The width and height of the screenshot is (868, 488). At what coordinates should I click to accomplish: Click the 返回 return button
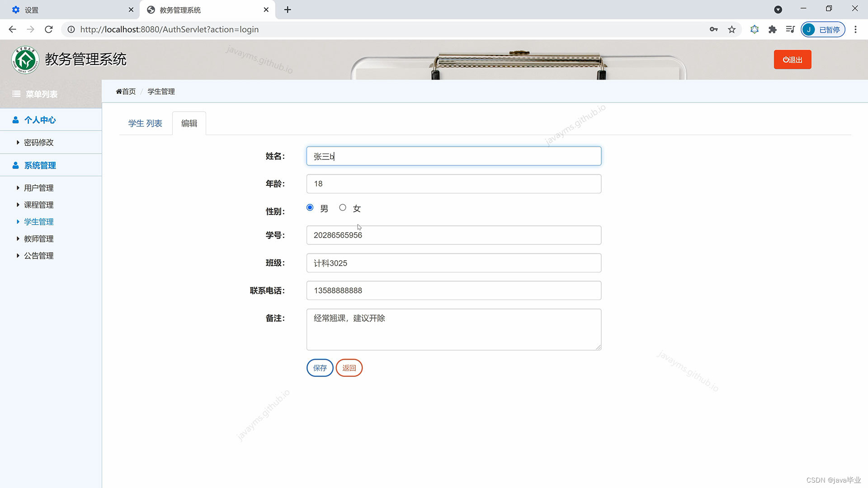(349, 368)
